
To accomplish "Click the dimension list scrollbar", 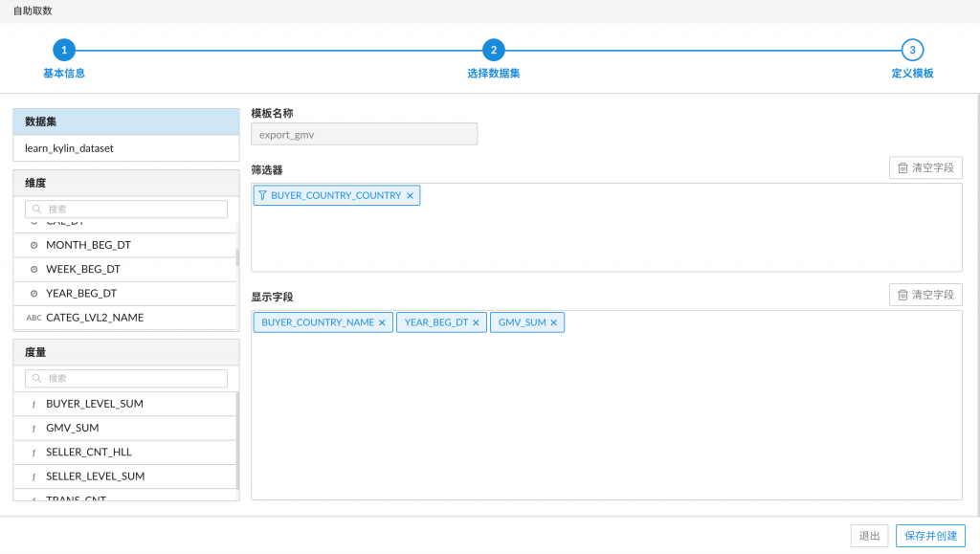I will coord(237,256).
